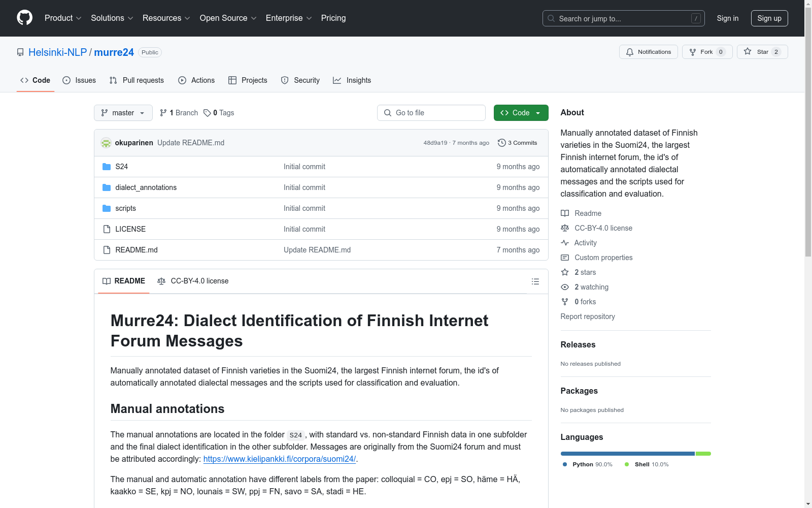Click the Notifications button

point(648,52)
